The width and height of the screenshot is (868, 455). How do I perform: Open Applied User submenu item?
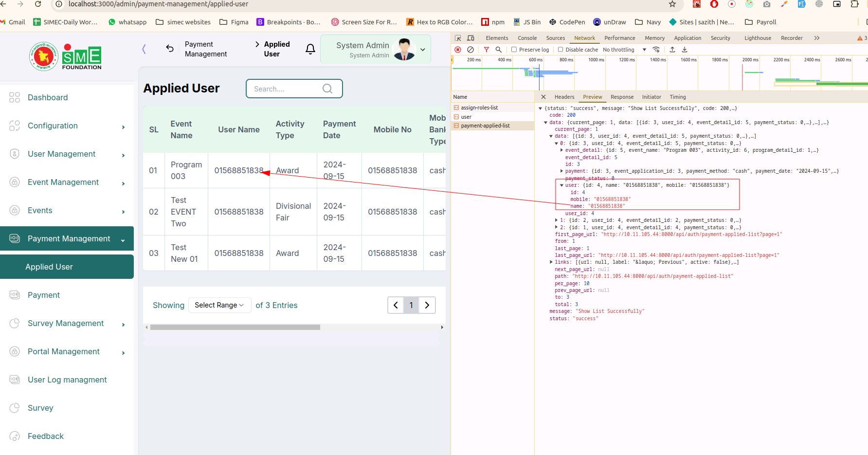(67, 267)
